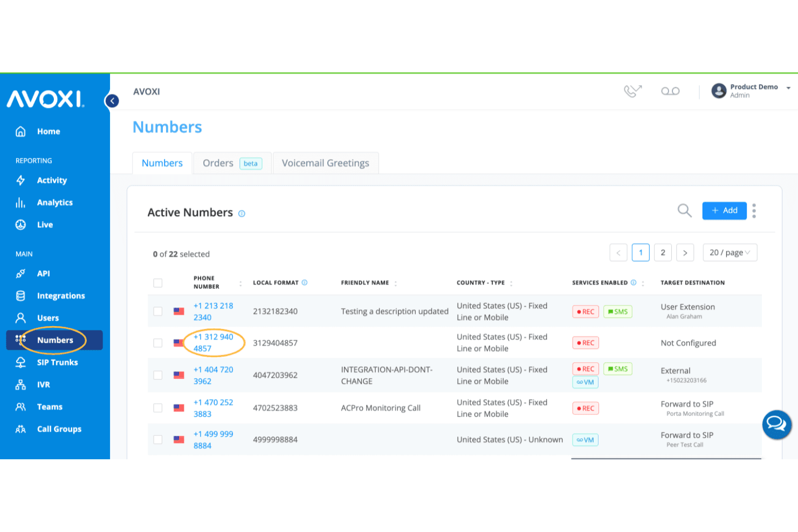Toggle the select-all checkbox in table header
Viewport: 798px width, 532px height.
[158, 283]
